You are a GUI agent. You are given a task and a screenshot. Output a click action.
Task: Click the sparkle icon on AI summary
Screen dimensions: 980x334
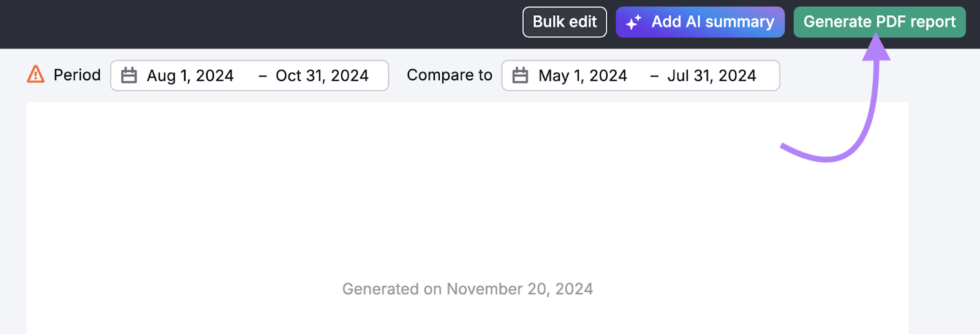(633, 23)
